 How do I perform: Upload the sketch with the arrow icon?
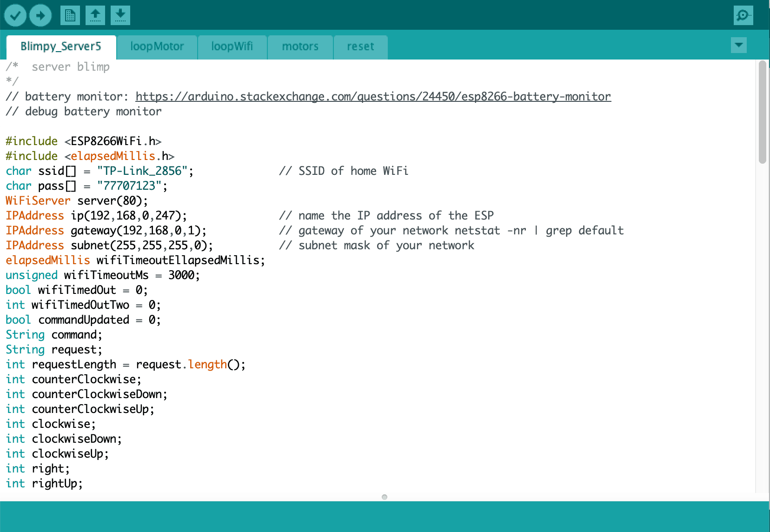[40, 15]
